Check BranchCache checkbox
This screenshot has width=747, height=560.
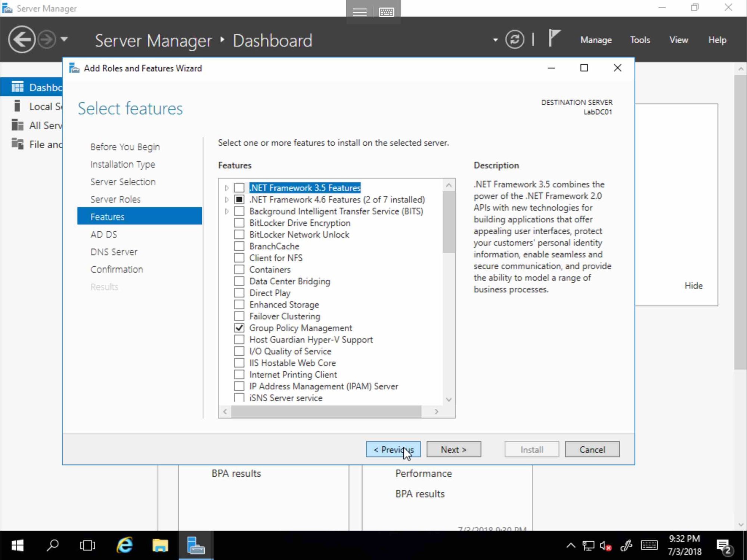[239, 246]
